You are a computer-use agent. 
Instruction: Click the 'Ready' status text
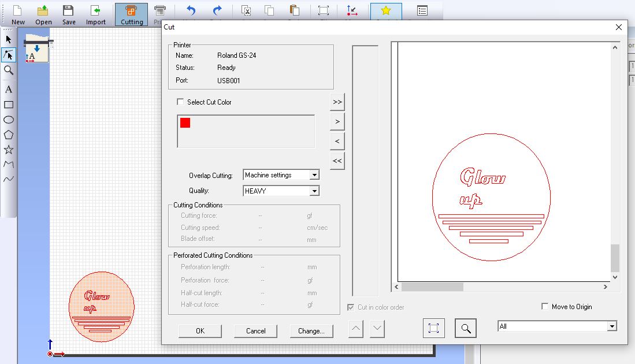click(226, 68)
